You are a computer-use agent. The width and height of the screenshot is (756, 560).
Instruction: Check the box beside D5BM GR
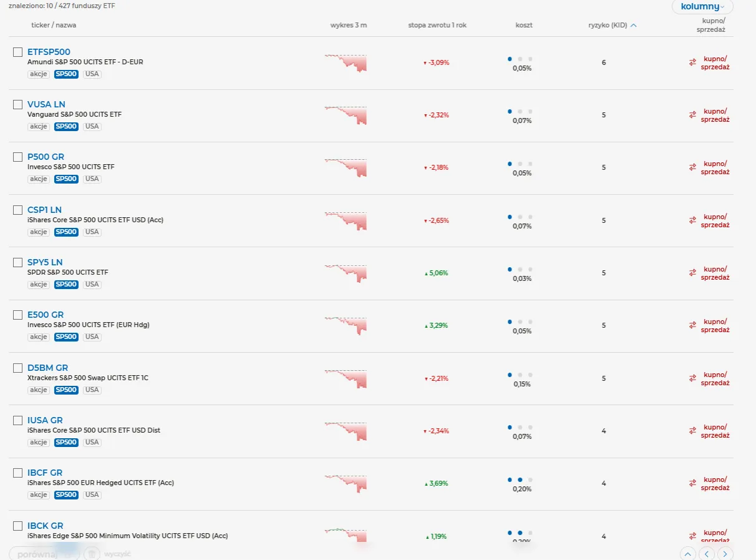[18, 368]
